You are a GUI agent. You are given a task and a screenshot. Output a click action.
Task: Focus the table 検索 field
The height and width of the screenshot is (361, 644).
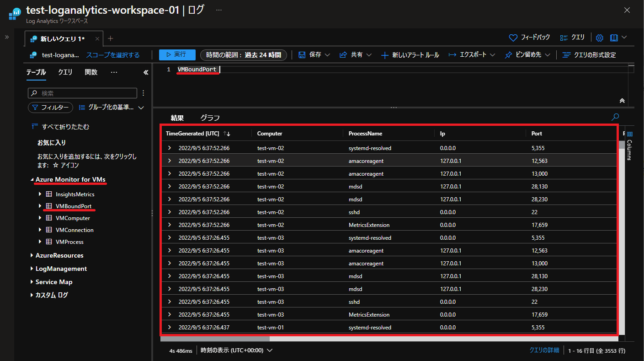[82, 93]
